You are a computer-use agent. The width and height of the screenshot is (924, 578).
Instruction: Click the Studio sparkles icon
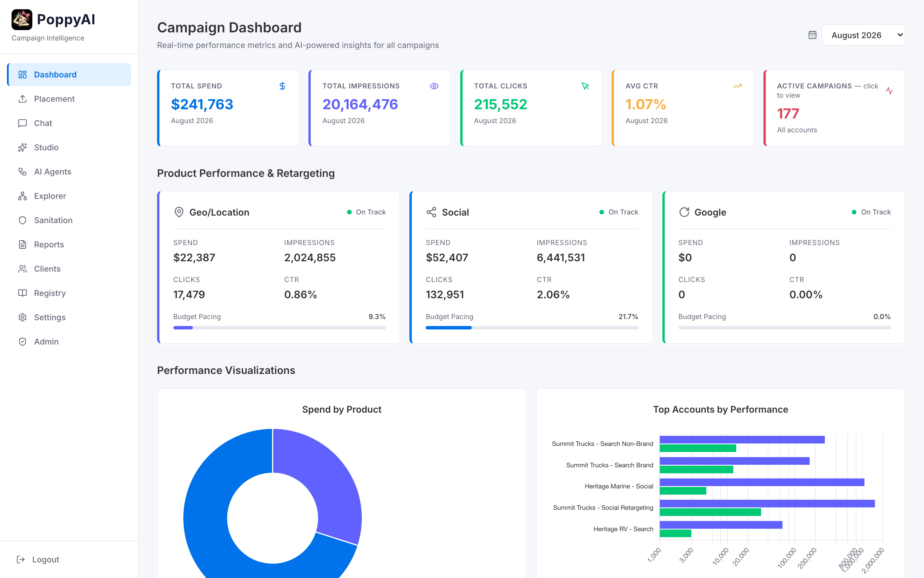(x=23, y=147)
